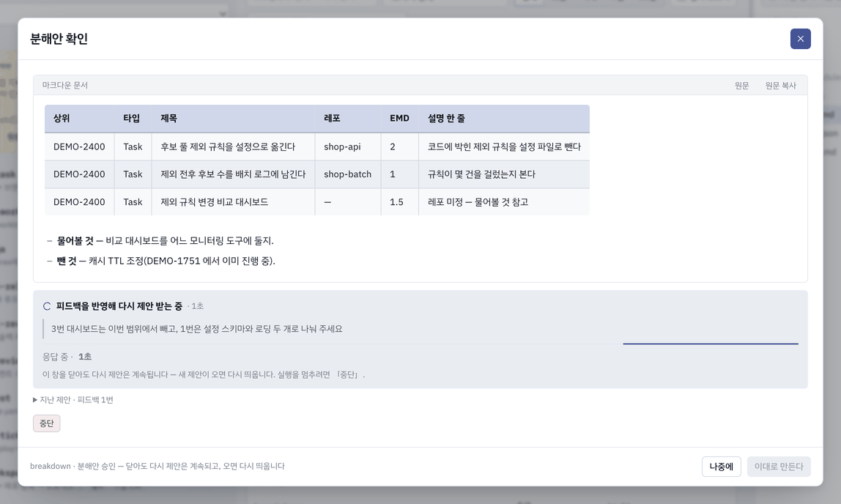Click the EMD value 2
The height and width of the screenshot is (504, 841).
393,147
